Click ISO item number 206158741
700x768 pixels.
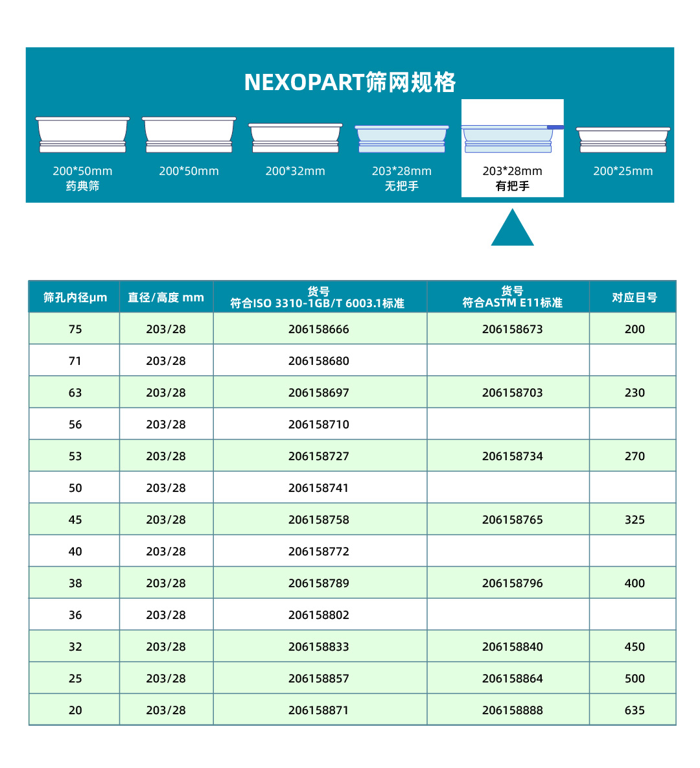(x=318, y=488)
